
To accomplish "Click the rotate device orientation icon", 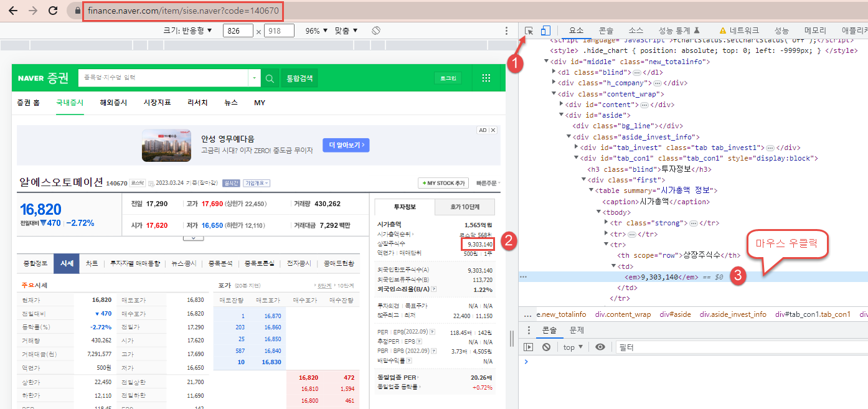I will [376, 31].
